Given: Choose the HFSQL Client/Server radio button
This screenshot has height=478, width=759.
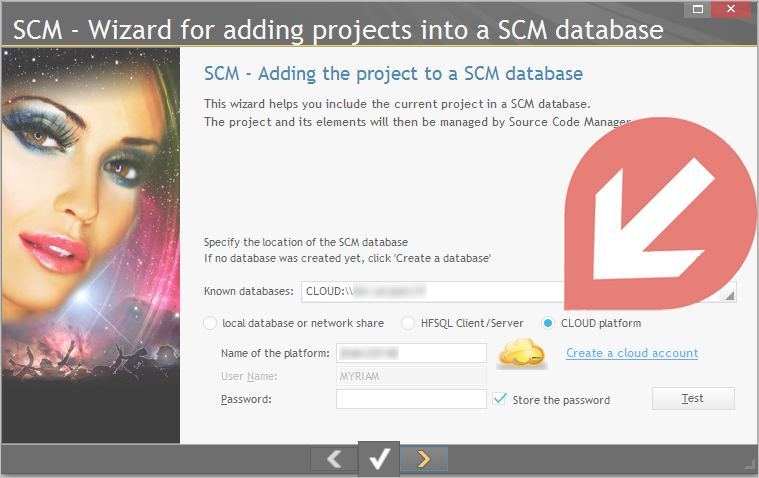Looking at the screenshot, I should point(408,323).
